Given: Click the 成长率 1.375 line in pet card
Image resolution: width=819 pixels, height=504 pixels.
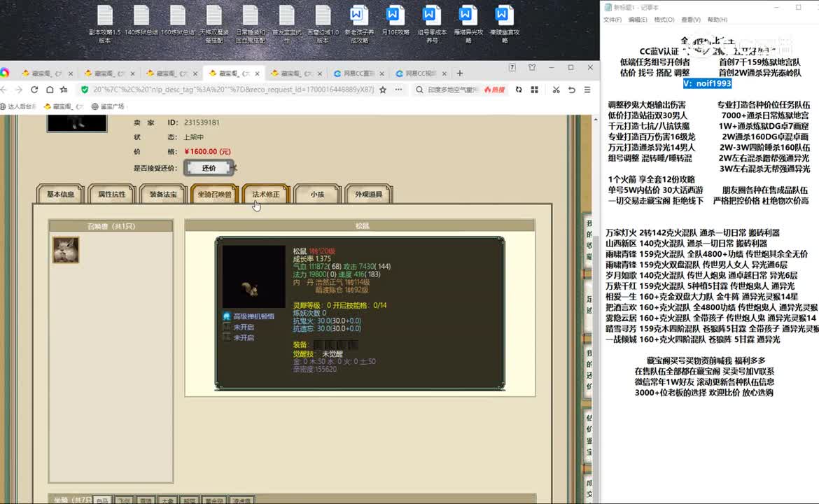Looking at the screenshot, I should pyautogui.click(x=311, y=258).
